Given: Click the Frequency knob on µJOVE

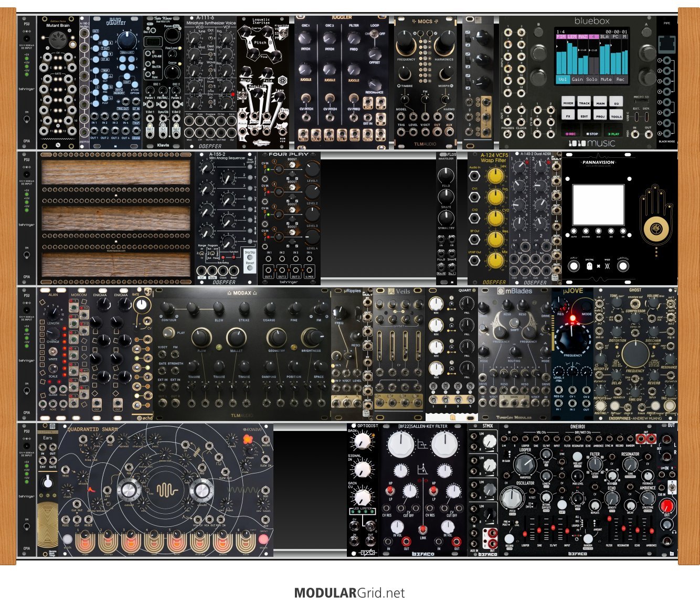Looking at the screenshot, I should (x=572, y=340).
